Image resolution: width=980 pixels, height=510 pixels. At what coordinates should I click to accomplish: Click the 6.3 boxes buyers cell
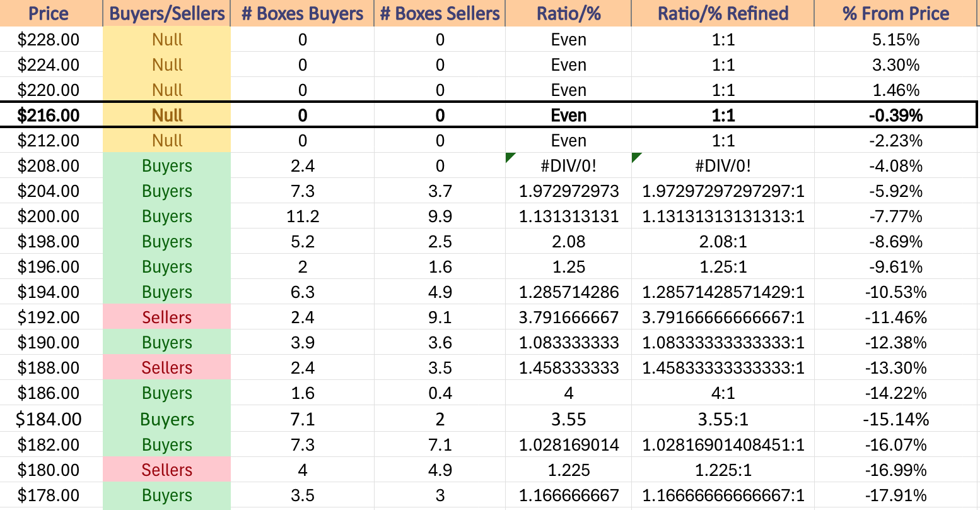pos(303,292)
